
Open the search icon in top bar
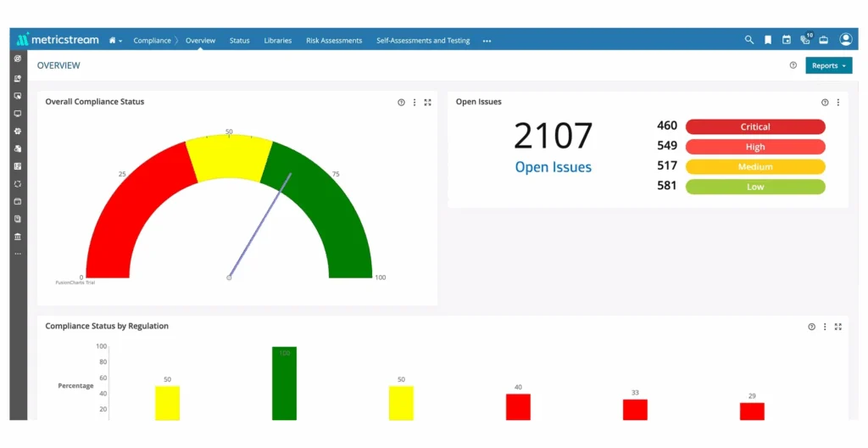coord(749,40)
